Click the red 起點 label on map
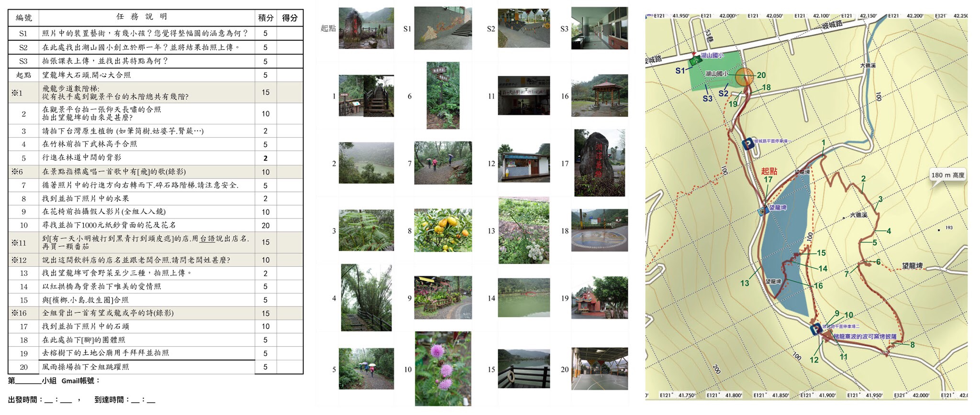The image size is (980, 415). tap(769, 171)
